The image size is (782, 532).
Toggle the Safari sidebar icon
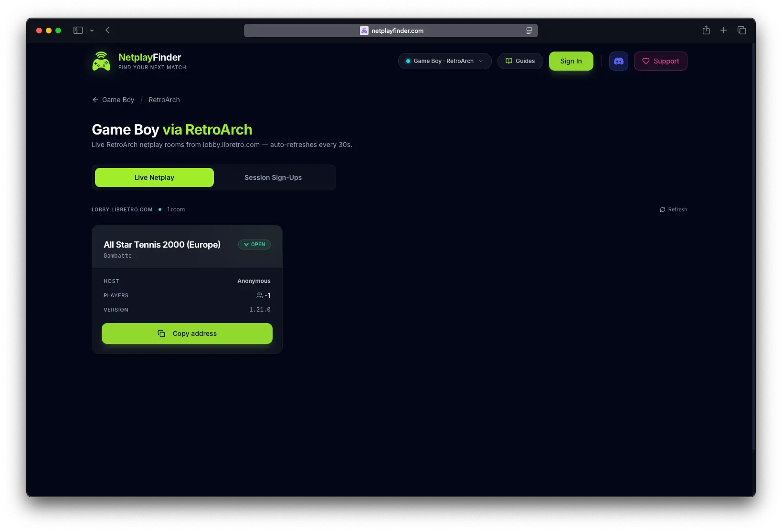78,30
